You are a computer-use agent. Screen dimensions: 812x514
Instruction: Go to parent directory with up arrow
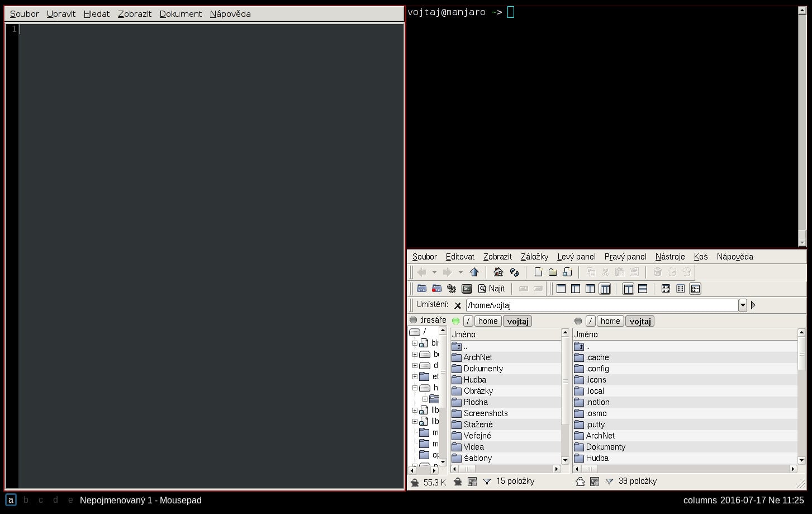tap(474, 272)
